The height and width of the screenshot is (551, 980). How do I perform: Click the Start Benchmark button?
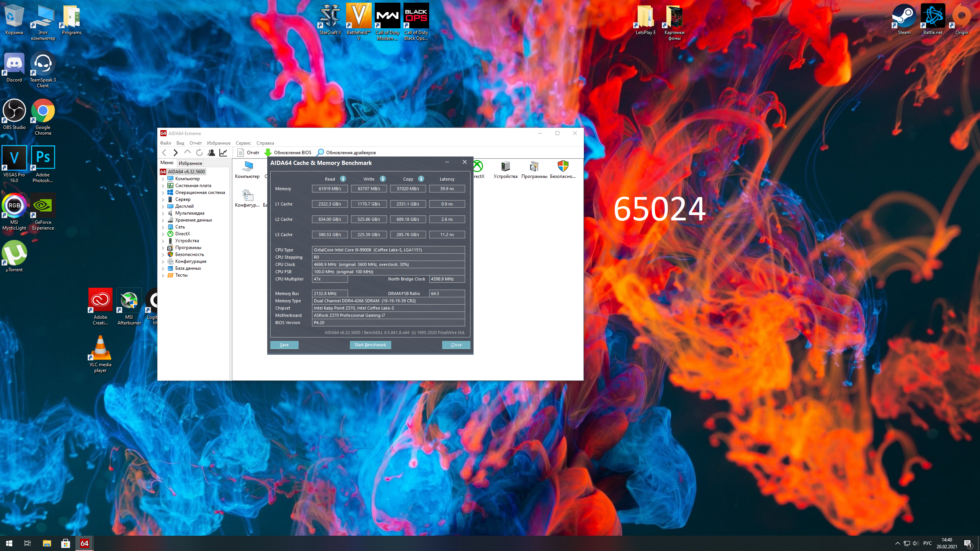(370, 345)
